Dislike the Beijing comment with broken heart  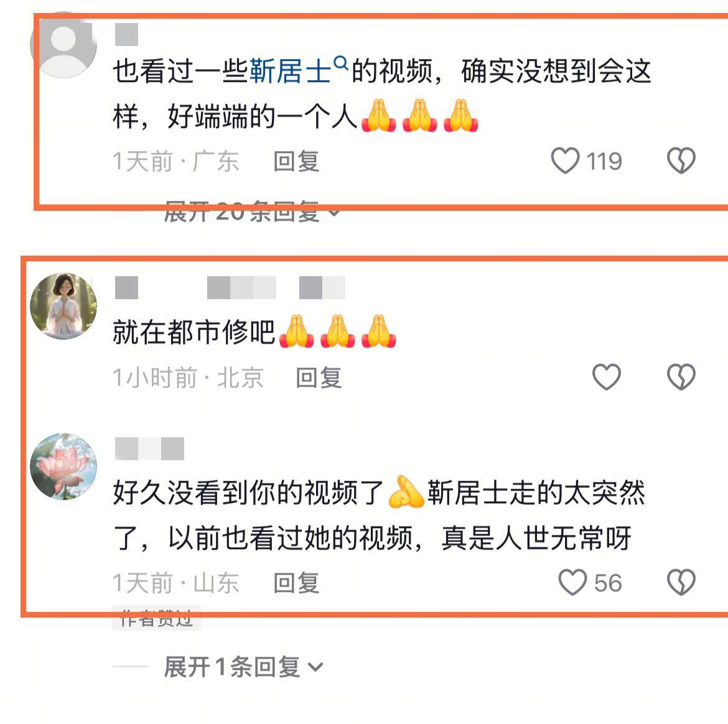(681, 377)
